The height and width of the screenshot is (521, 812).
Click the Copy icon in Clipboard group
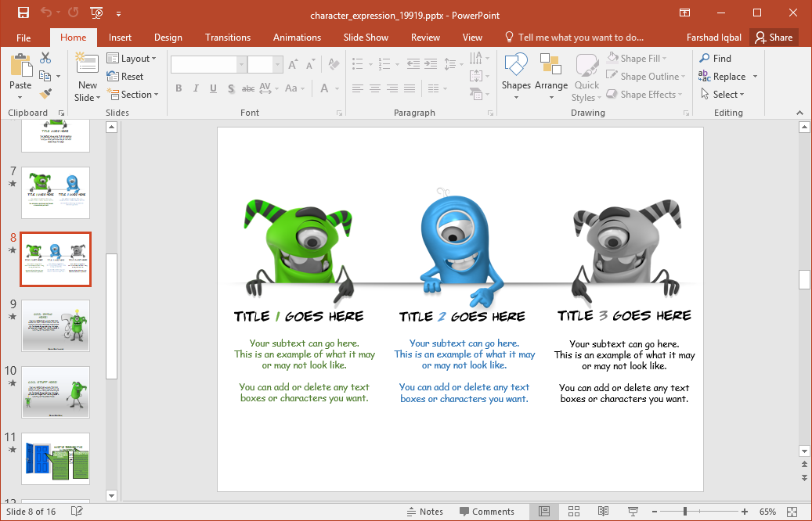pyautogui.click(x=45, y=76)
